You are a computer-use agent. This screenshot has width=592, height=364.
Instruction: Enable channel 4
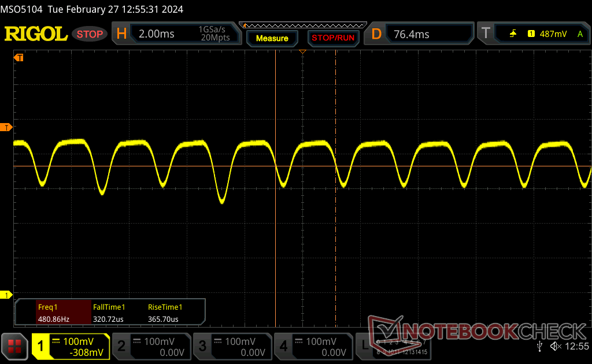coord(313,347)
